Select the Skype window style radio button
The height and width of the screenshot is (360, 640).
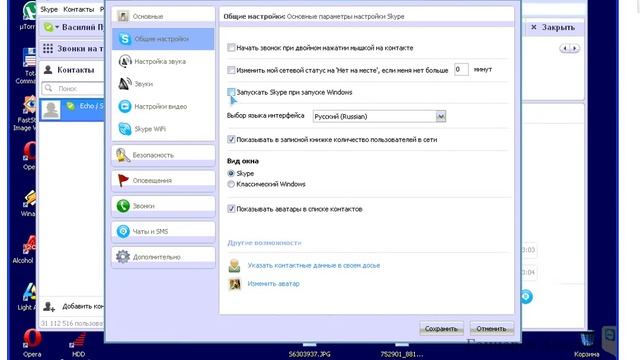click(x=231, y=173)
